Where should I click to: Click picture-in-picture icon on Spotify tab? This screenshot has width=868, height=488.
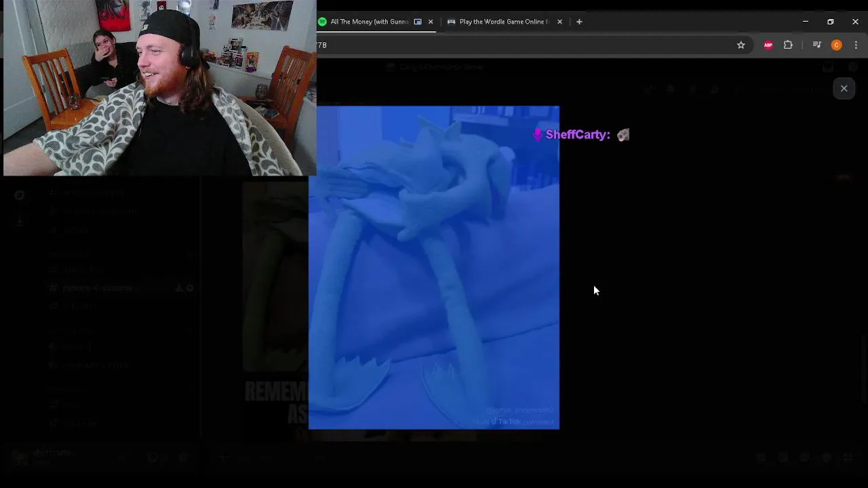418,22
